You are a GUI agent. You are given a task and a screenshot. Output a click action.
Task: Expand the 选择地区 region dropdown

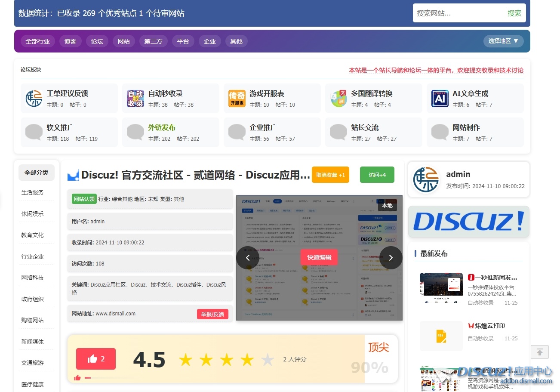click(x=503, y=41)
